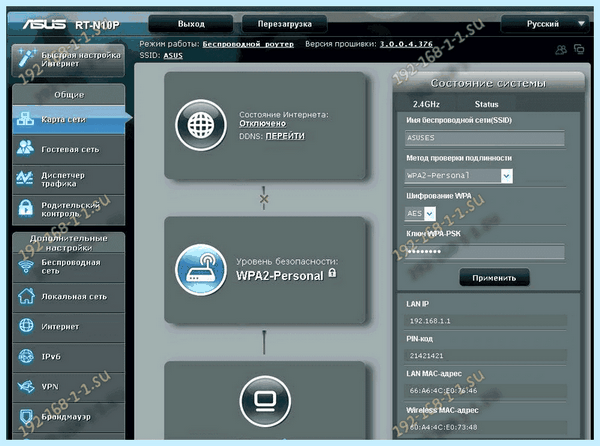
Task: Click the lock icon beside WPA2-Personal
Action: point(333,273)
